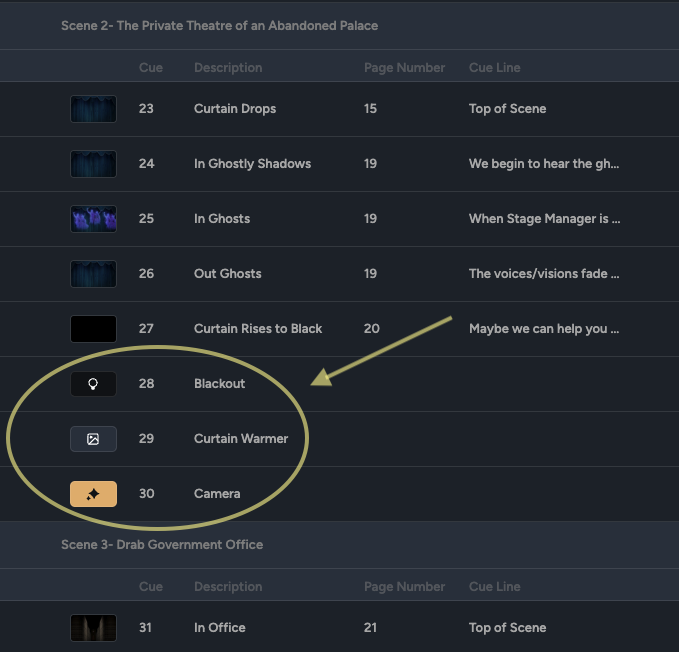This screenshot has height=652, width=679.
Task: Click the orange sparkle icon for cue 30 Camera
Action: 93,494
